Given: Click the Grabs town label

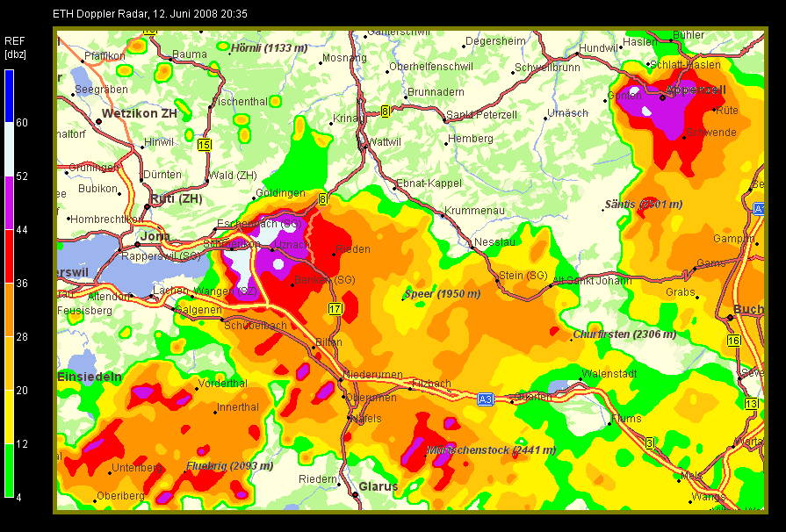Looking at the screenshot, I should (x=681, y=292).
